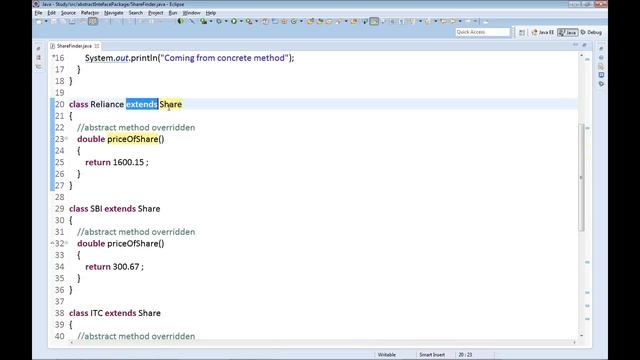Click the editor scroll down arrow
The image size is (640, 360).
coord(581,336)
